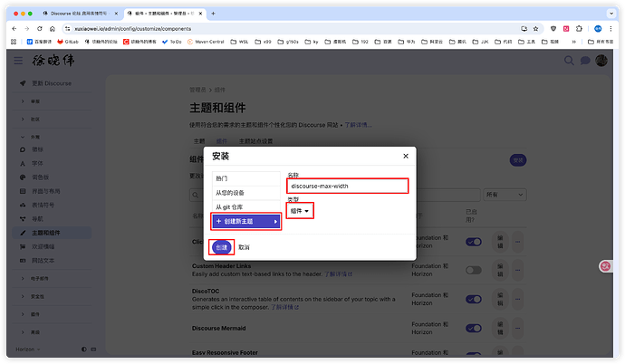Open the 类型 组件 dropdown
The width and height of the screenshot is (625, 364).
pyautogui.click(x=300, y=211)
